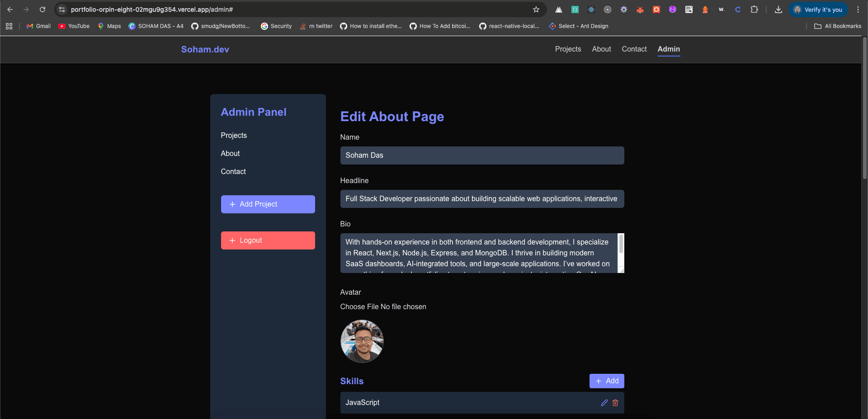Viewport: 868px width, 419px height.
Task: Click the red Logout button
Action: [x=268, y=240]
